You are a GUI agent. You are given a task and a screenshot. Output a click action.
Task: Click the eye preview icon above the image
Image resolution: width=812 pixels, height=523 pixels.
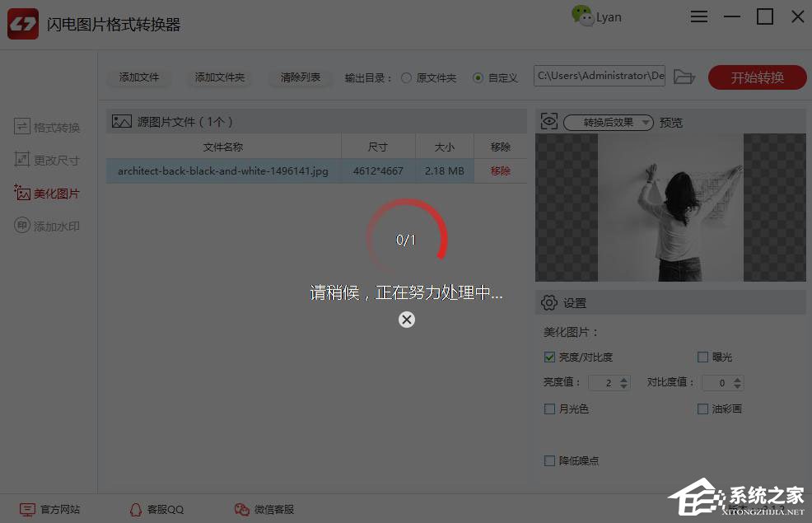tap(549, 120)
